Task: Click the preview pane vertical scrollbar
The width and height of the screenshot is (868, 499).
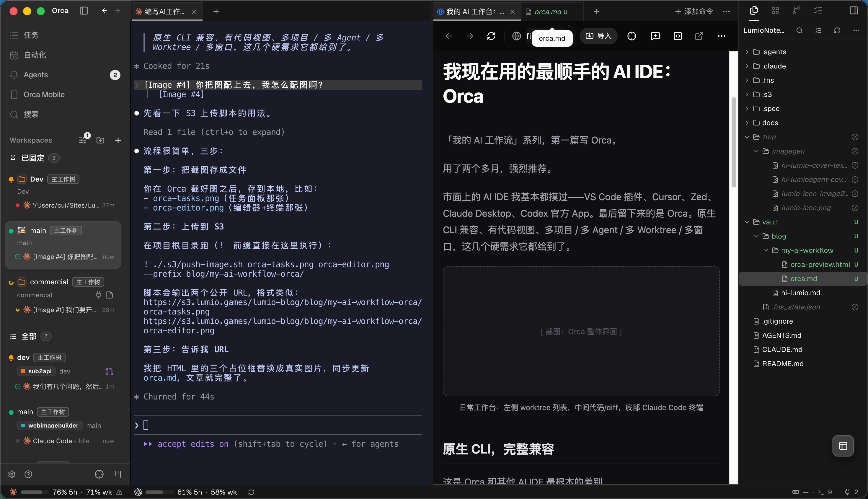Action: [734, 142]
